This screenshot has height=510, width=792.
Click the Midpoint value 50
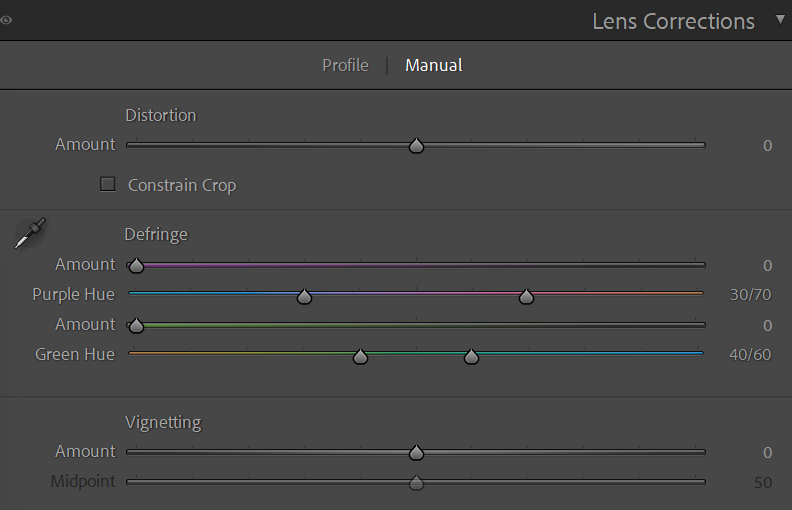point(763,483)
